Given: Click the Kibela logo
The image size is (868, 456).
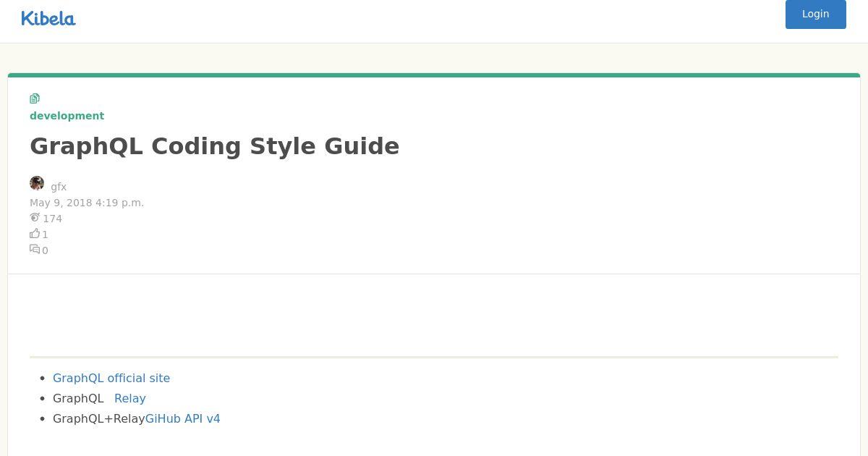Looking at the screenshot, I should coord(48,18).
